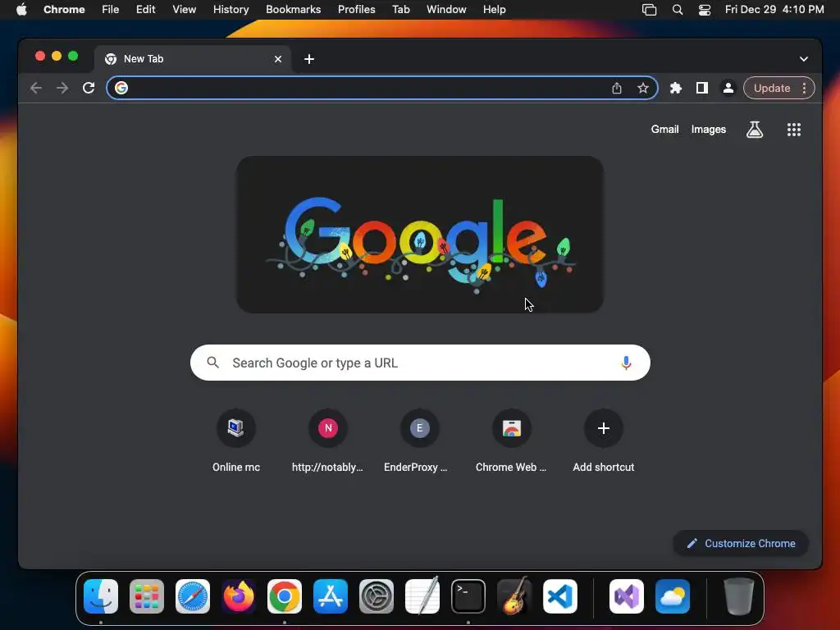Open Chrome's three-dot menu
This screenshot has width=840, height=630.
tap(804, 88)
